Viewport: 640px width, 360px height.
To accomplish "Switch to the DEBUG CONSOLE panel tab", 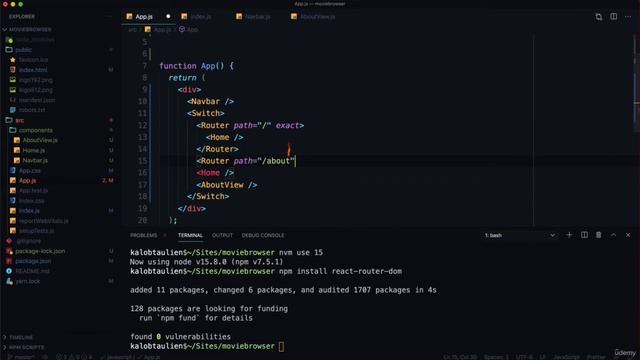I will (x=263, y=236).
